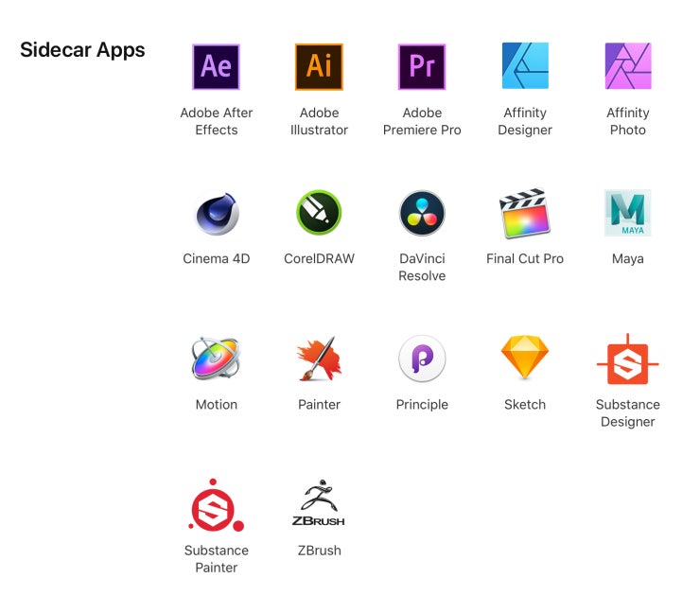Screen dimensions: 700x595
Task: Select the "Painter" label below brush icon
Action: pos(319,405)
